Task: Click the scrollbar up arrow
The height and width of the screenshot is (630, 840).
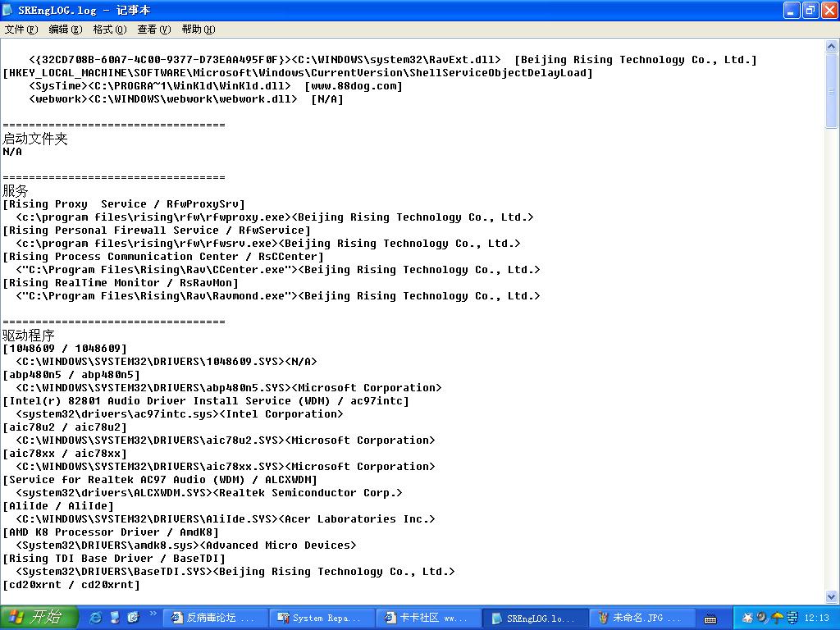Action: 831,46
